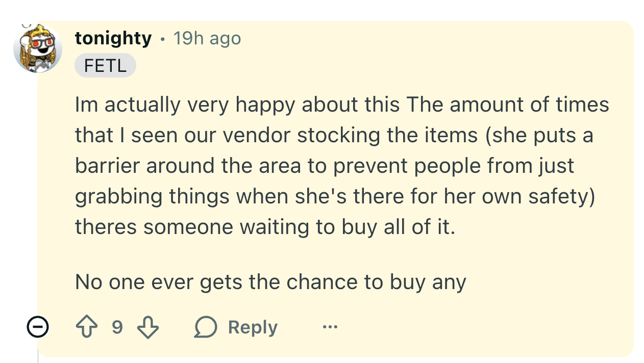Click the line 'theres someone waiting to buy'
Image resolution: width=644 pixels, height=363 pixels.
(264, 227)
